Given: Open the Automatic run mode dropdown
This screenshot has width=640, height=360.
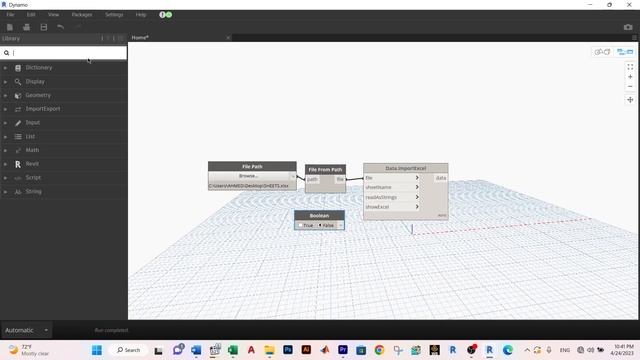Looking at the screenshot, I should (27, 330).
